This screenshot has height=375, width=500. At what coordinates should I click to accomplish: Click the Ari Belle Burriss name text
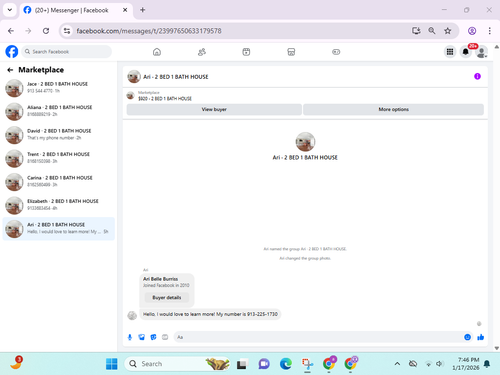pos(160,279)
